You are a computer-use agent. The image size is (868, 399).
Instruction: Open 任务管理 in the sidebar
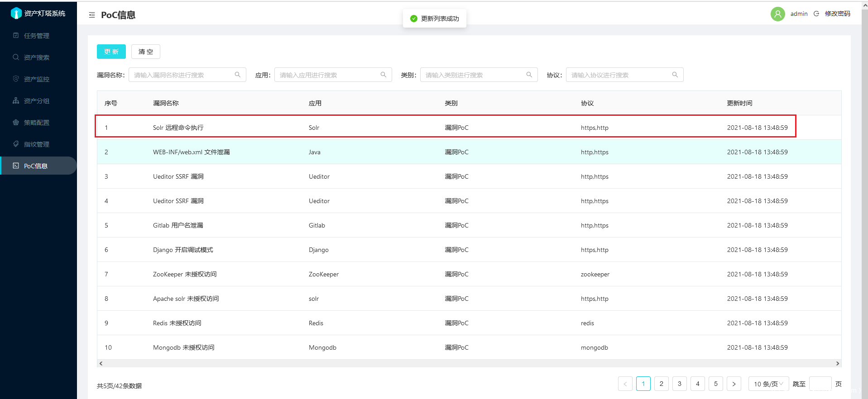point(37,36)
